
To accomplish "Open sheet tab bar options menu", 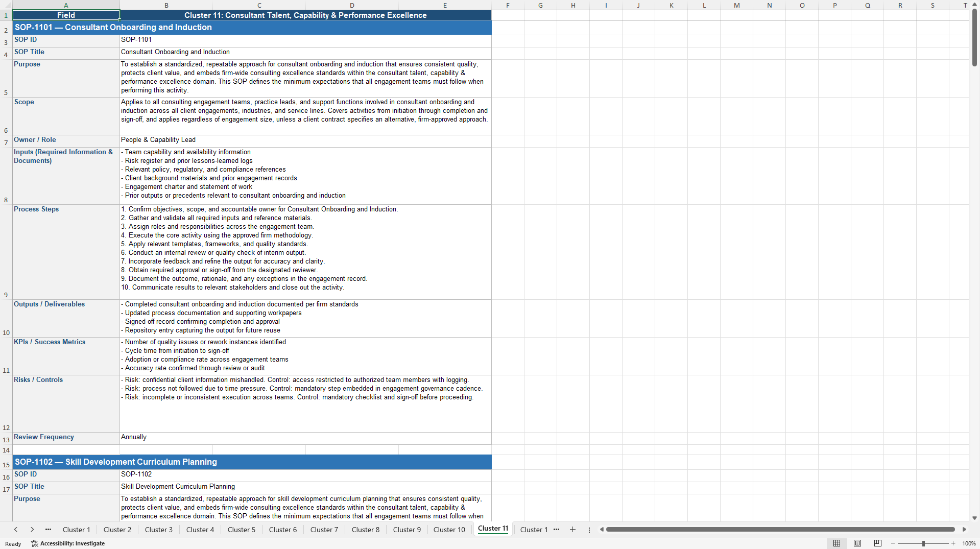I will (589, 530).
